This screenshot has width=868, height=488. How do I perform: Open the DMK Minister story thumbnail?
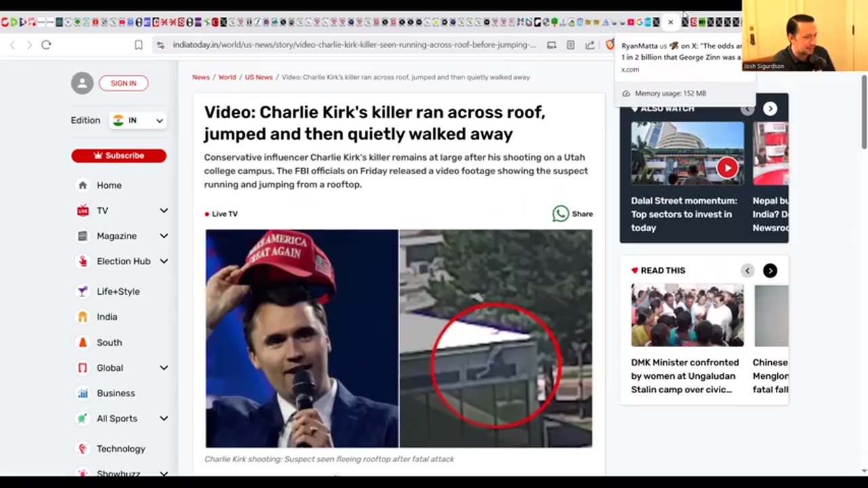(x=687, y=315)
